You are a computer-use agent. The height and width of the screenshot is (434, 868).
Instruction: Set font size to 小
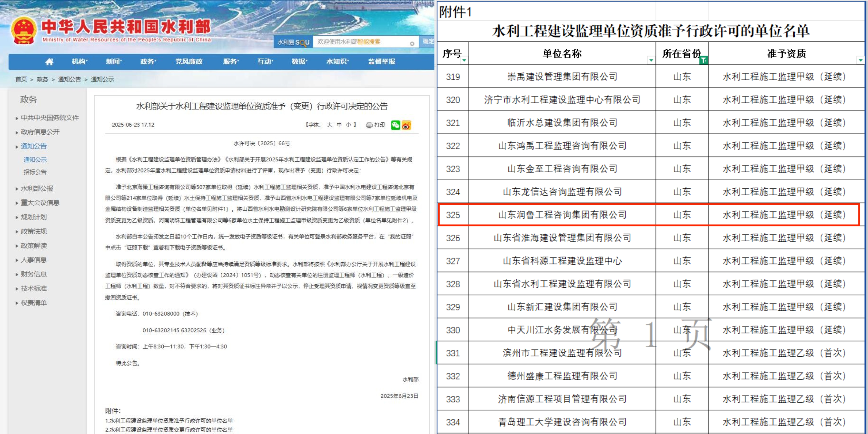[x=348, y=125]
